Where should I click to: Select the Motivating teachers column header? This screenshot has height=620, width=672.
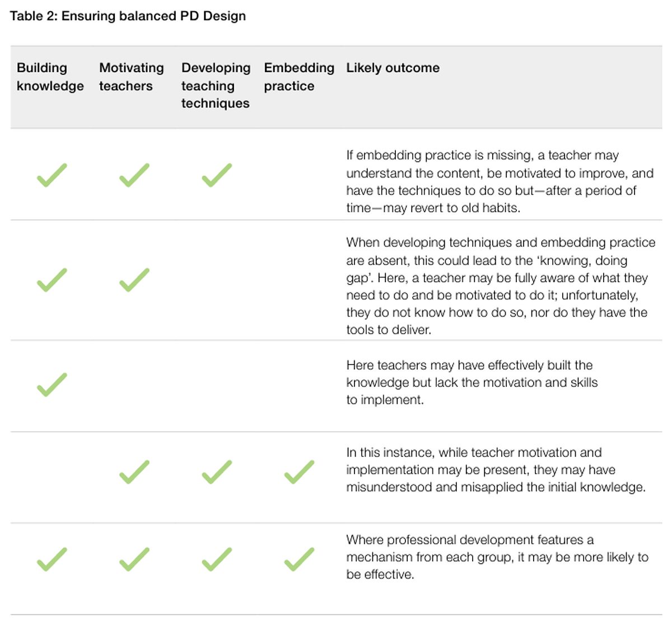(132, 77)
